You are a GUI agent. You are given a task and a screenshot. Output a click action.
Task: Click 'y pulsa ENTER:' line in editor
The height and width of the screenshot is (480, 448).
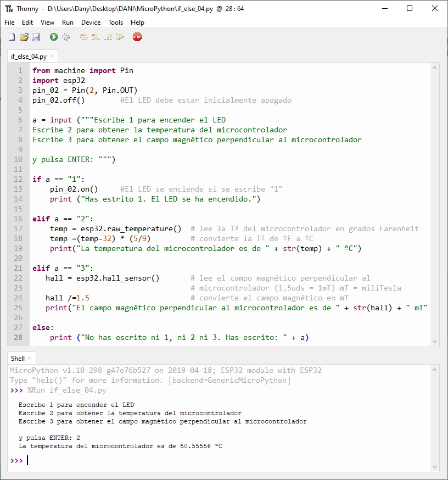tap(74, 159)
